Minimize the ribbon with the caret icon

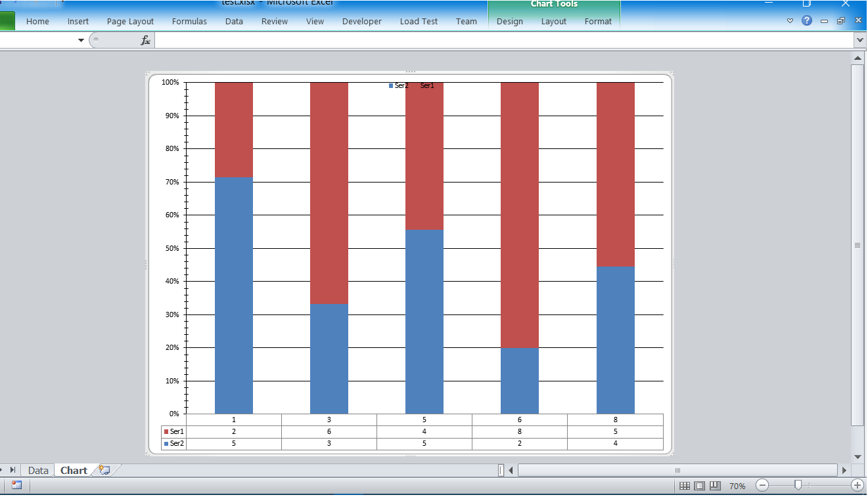pos(790,21)
